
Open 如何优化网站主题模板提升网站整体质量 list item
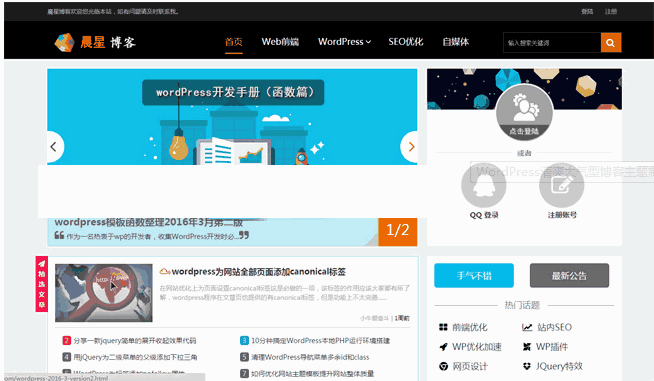[x=312, y=373]
